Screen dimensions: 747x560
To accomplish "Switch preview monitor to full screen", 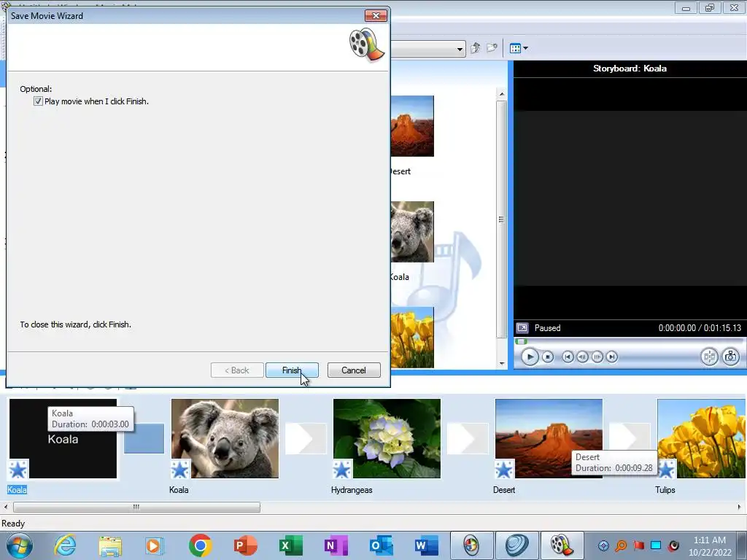I will pos(522,328).
